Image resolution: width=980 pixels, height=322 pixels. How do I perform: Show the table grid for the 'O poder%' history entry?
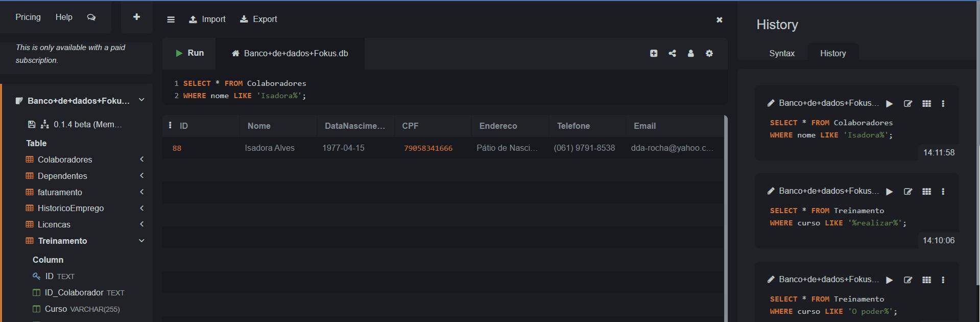click(x=927, y=280)
